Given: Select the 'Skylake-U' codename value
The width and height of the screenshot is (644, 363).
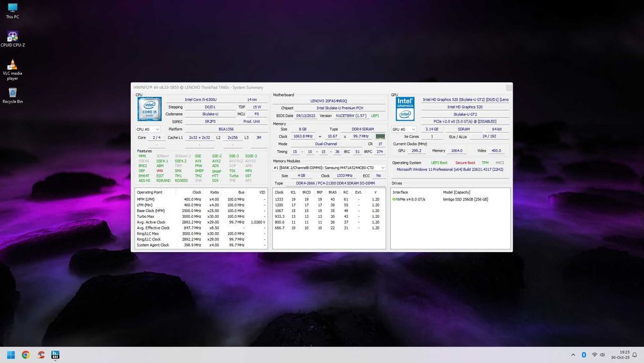Looking at the screenshot, I should 210,114.
